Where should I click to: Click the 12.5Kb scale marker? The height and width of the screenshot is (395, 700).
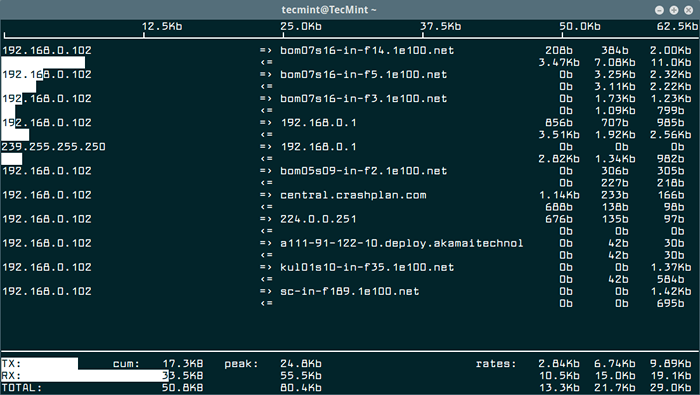pyautogui.click(x=162, y=26)
